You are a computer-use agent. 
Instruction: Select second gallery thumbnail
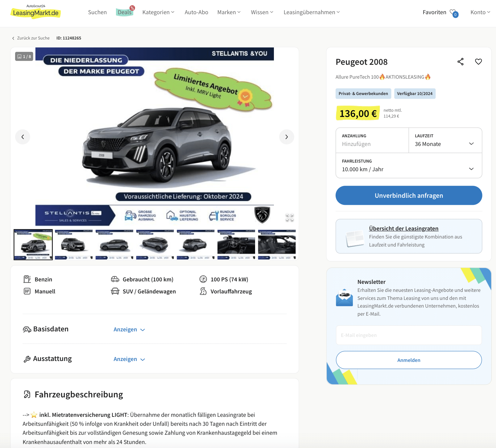[x=74, y=245]
